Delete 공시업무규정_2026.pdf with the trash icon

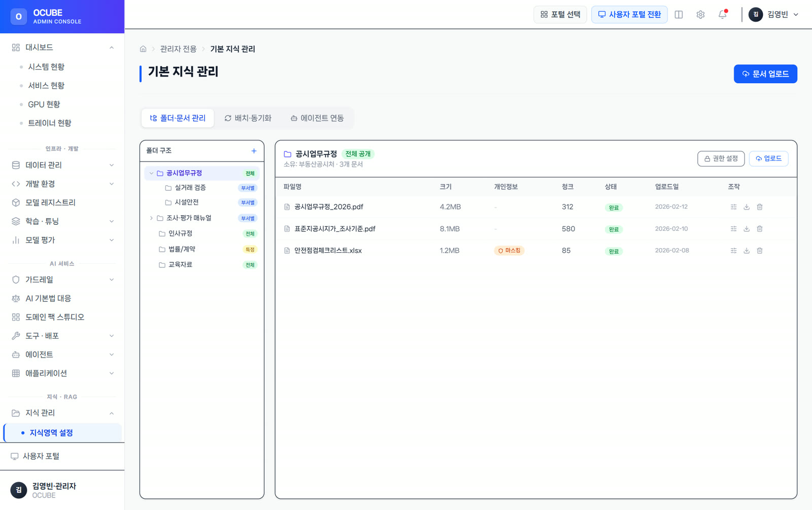coord(760,207)
